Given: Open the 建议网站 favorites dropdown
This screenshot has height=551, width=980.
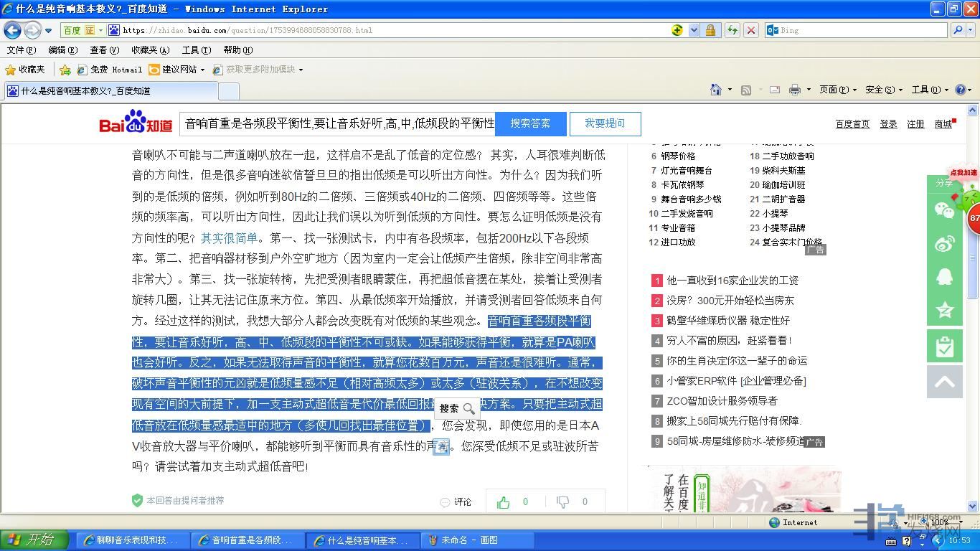Looking at the screenshot, I should pyautogui.click(x=177, y=70).
